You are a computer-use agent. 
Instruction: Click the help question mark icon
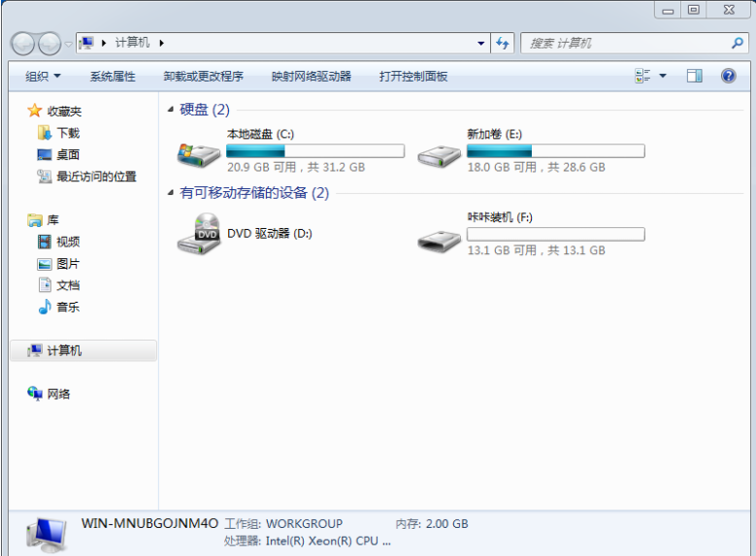point(728,76)
